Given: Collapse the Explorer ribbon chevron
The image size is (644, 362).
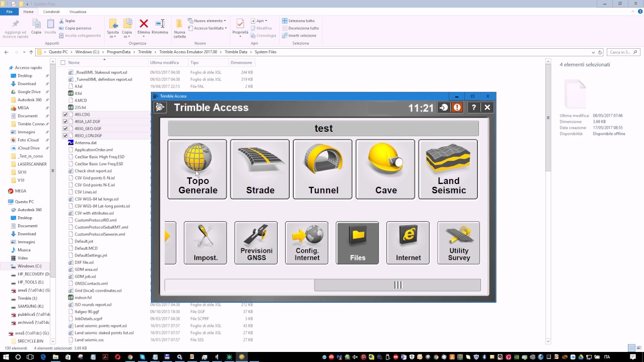Looking at the screenshot, I should pyautogui.click(x=632, y=12).
